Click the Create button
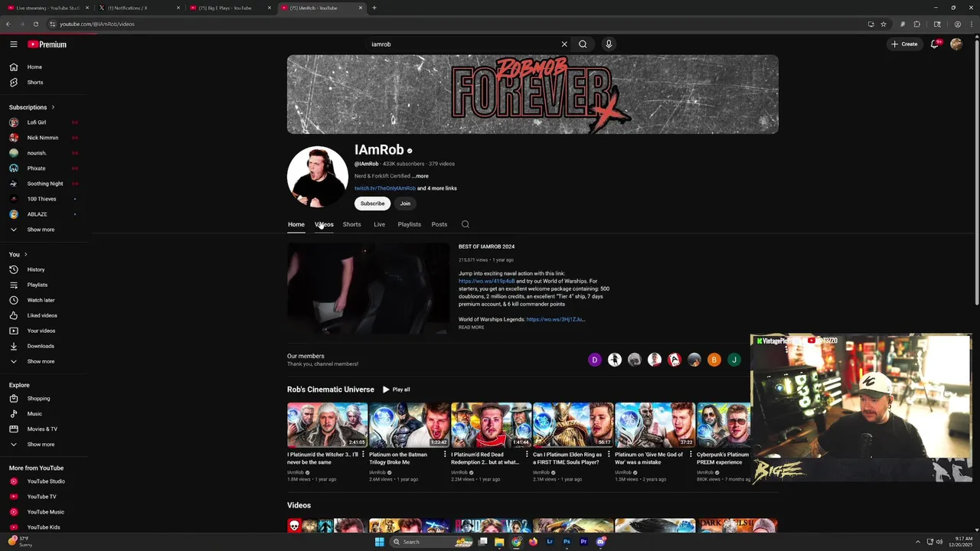Screen dimensions: 980x551 click(904, 44)
